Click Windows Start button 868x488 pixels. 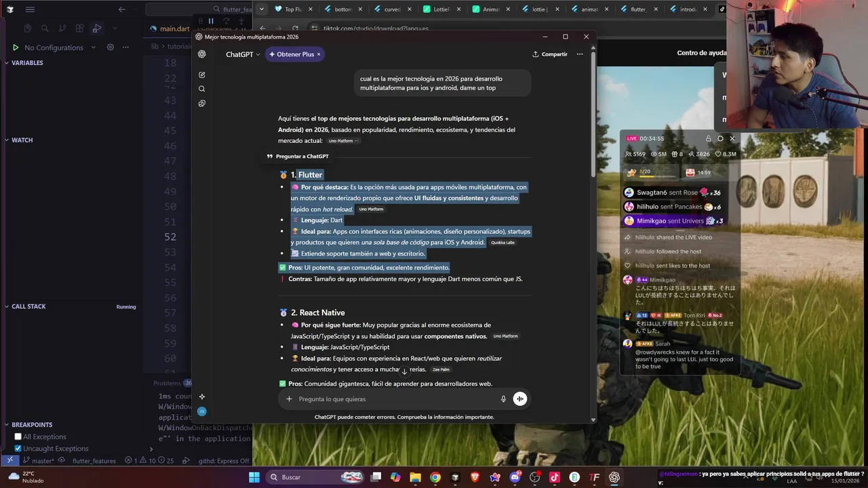(x=254, y=477)
